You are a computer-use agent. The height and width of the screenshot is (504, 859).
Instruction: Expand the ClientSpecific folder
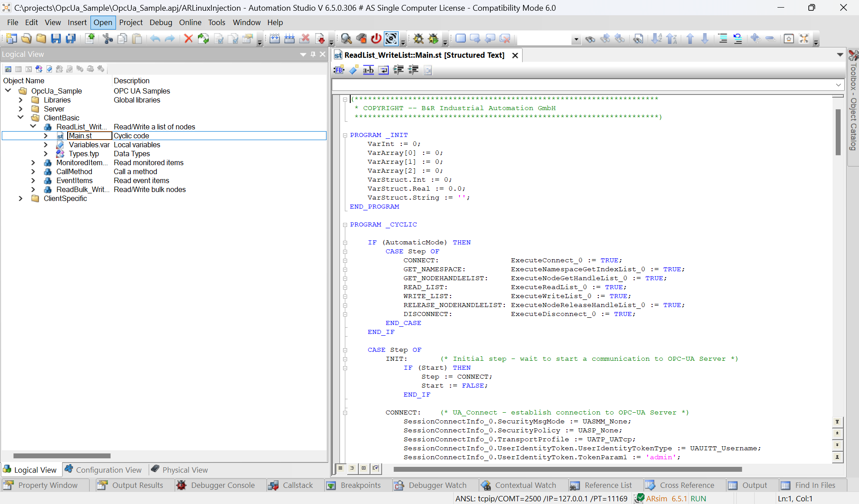[21, 198]
